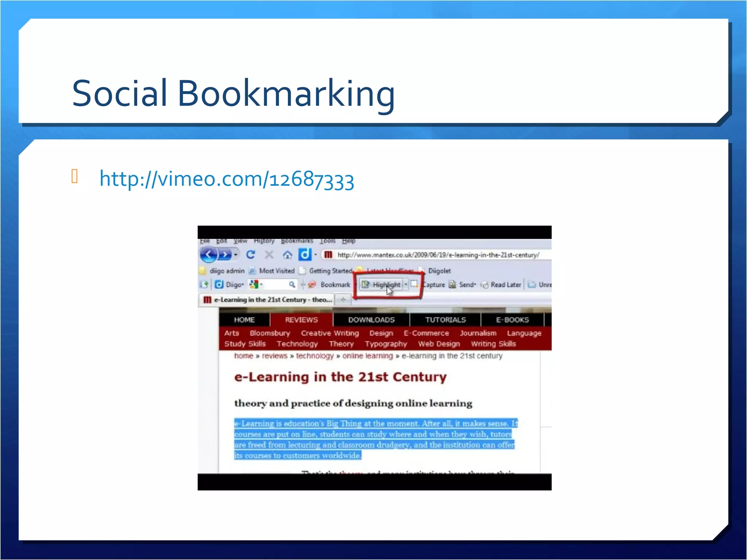Image resolution: width=747 pixels, height=560 pixels.
Task: Open the Technology category link
Action: [x=297, y=344]
